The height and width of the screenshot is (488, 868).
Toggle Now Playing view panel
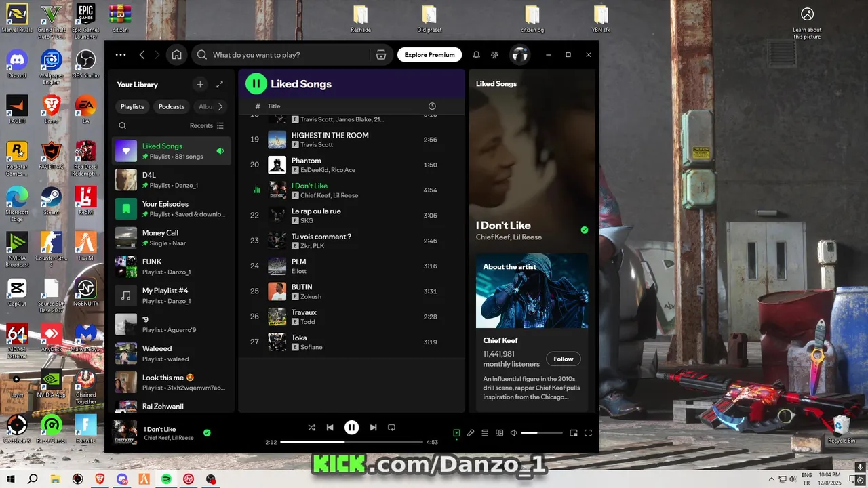pyautogui.click(x=456, y=432)
